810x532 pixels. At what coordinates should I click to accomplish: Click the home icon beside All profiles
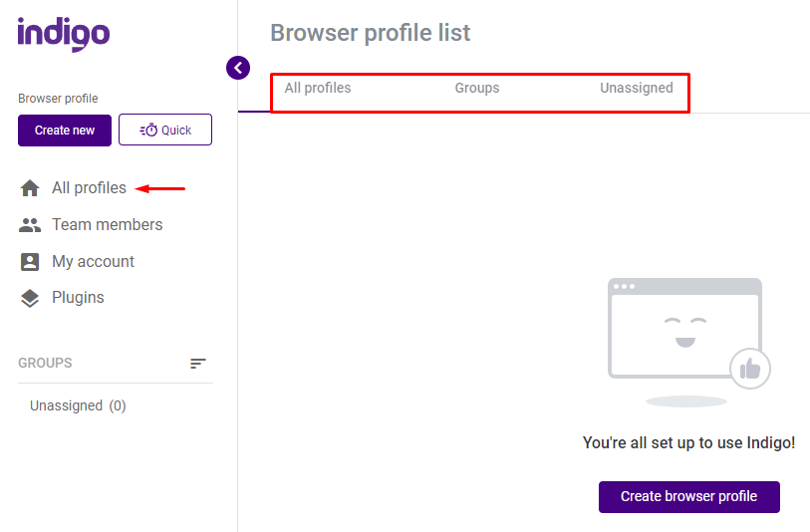pyautogui.click(x=30, y=188)
